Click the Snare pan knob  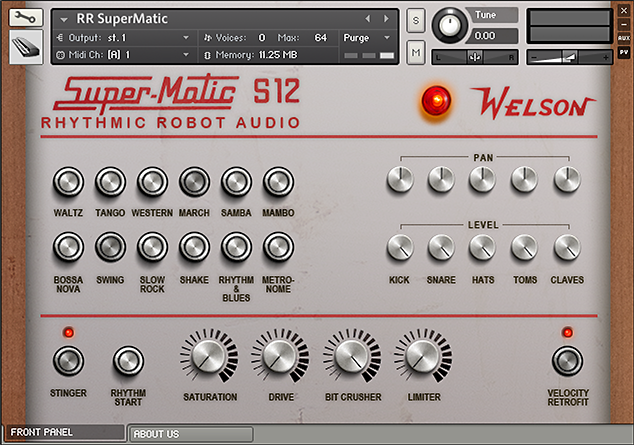[x=441, y=179]
